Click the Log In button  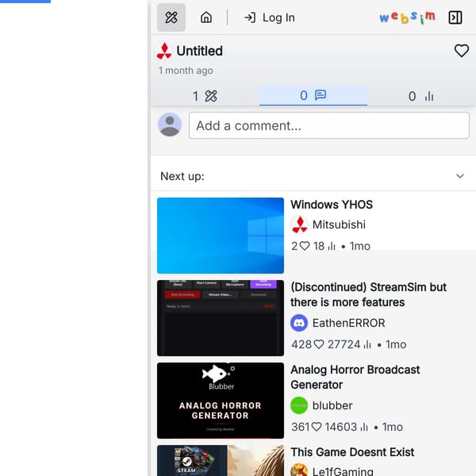click(x=270, y=17)
